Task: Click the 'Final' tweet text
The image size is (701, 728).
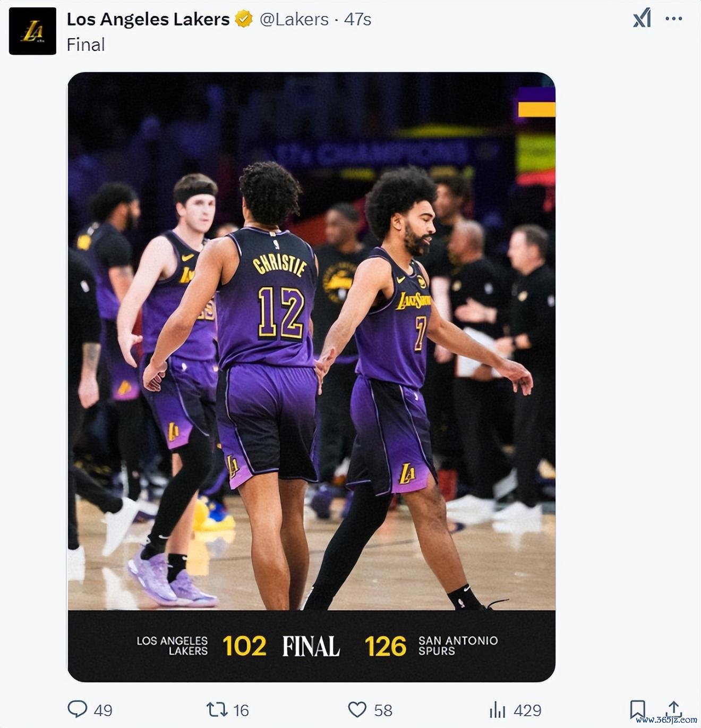Action: click(86, 45)
